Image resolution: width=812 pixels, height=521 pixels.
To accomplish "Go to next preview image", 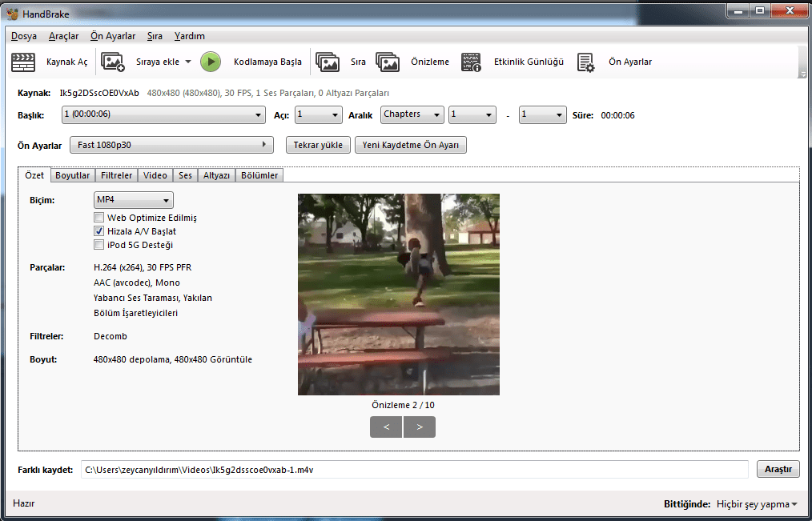I will (420, 427).
